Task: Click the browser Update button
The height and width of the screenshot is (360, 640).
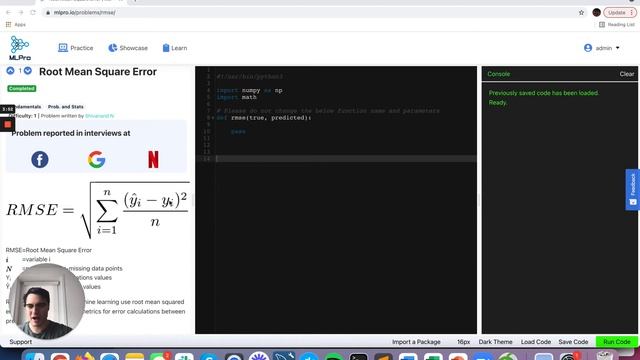Action: point(620,13)
